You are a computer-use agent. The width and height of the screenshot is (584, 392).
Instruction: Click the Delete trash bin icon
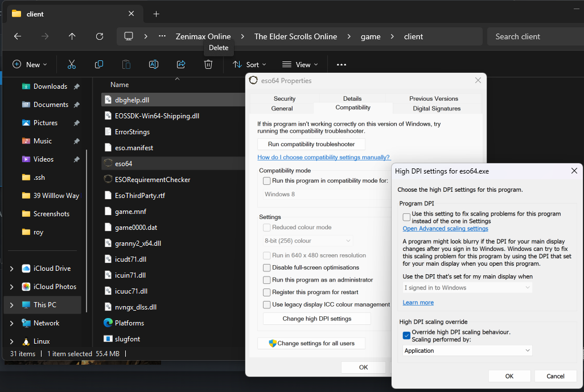tap(208, 64)
